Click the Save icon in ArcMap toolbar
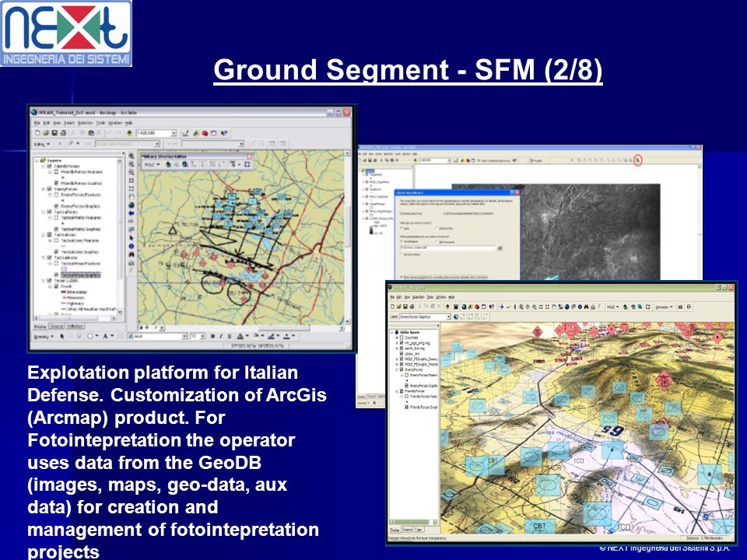This screenshot has height=560, width=747. [x=54, y=133]
